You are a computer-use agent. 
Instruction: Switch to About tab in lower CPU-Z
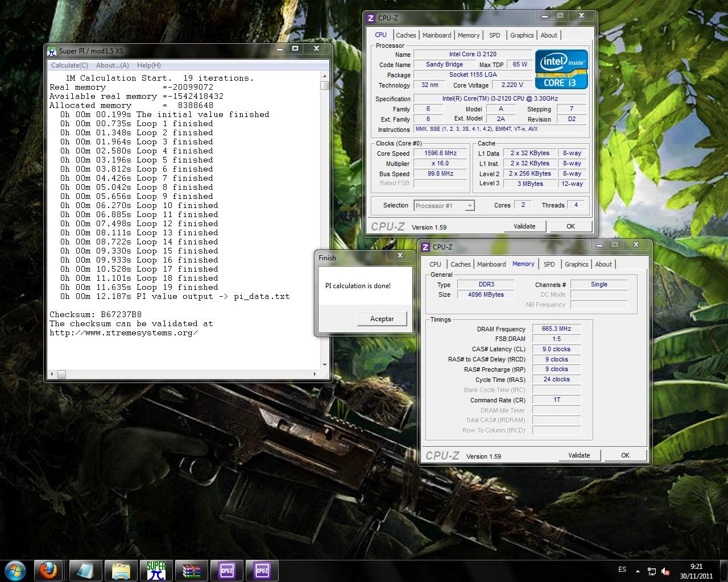(x=603, y=264)
